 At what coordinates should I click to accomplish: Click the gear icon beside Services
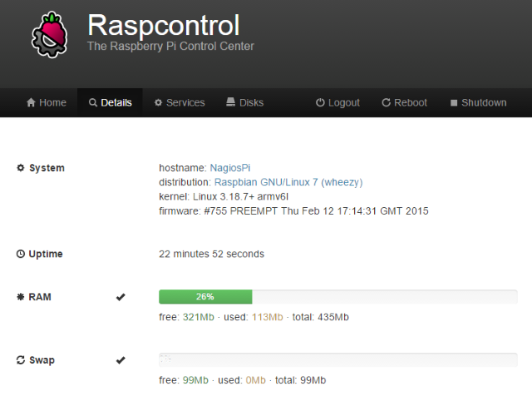click(158, 102)
